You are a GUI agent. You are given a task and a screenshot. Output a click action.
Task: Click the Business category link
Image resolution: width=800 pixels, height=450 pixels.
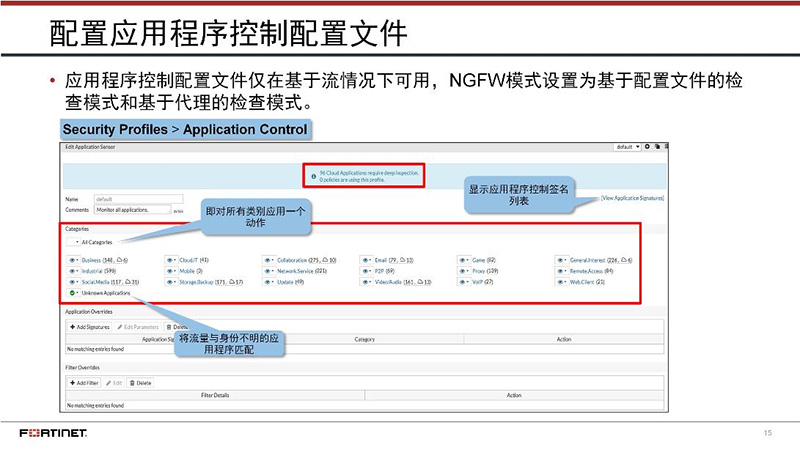click(91, 260)
